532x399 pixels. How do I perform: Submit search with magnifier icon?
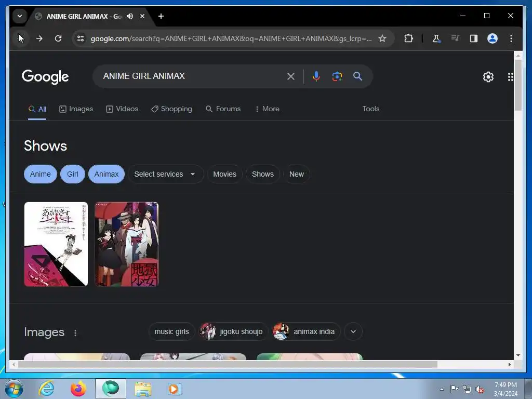pos(357,76)
